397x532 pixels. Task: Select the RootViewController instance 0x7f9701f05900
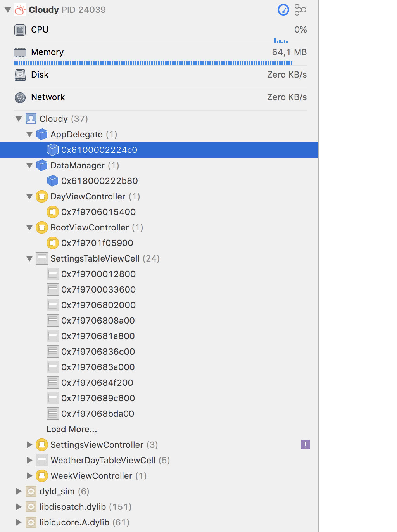[96, 243]
